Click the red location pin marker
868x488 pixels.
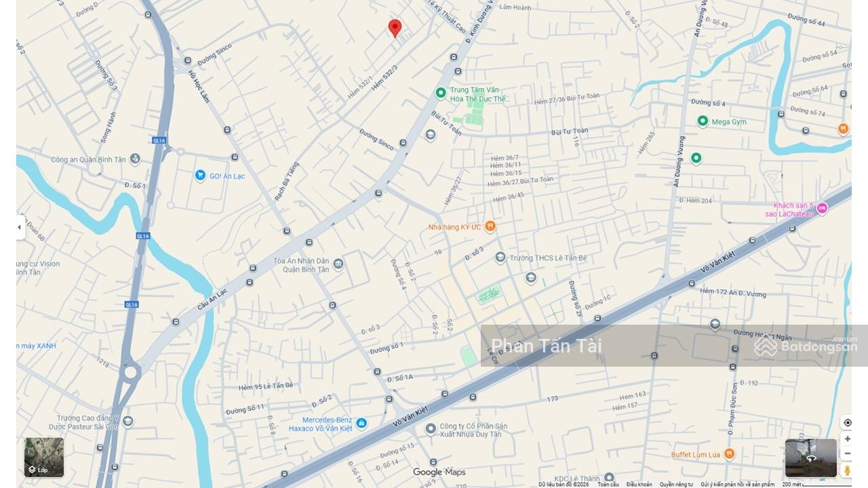395,28
